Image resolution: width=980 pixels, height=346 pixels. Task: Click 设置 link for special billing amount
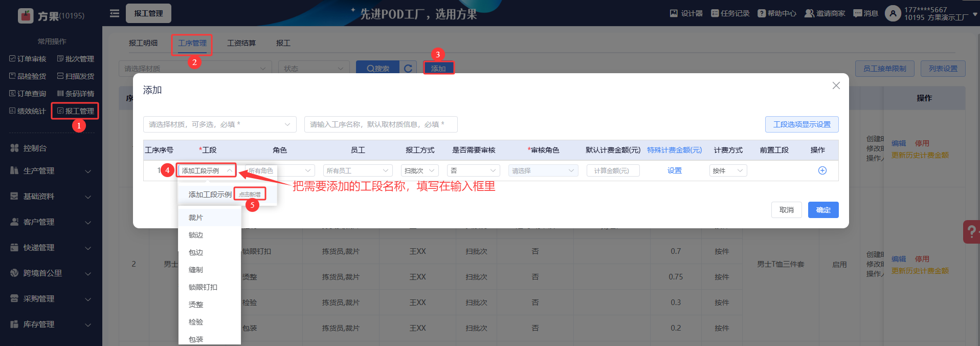pyautogui.click(x=674, y=170)
